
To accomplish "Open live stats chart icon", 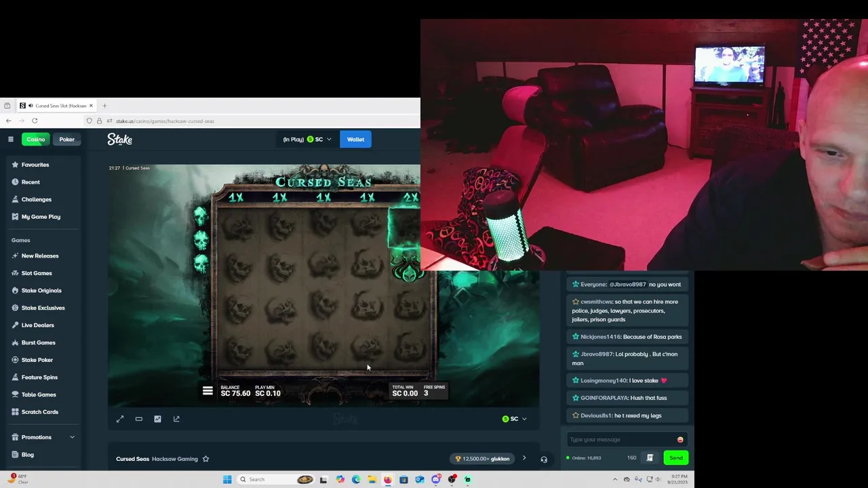I will pos(157,419).
